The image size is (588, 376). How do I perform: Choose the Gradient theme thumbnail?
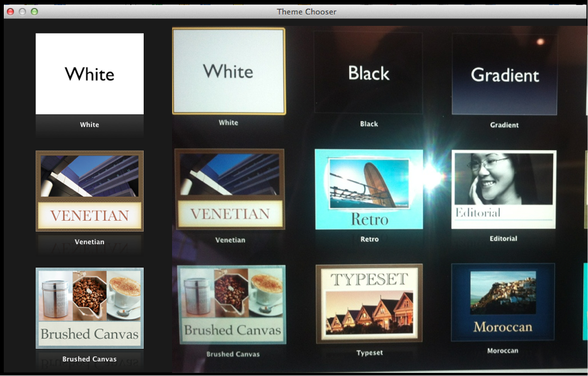click(504, 74)
